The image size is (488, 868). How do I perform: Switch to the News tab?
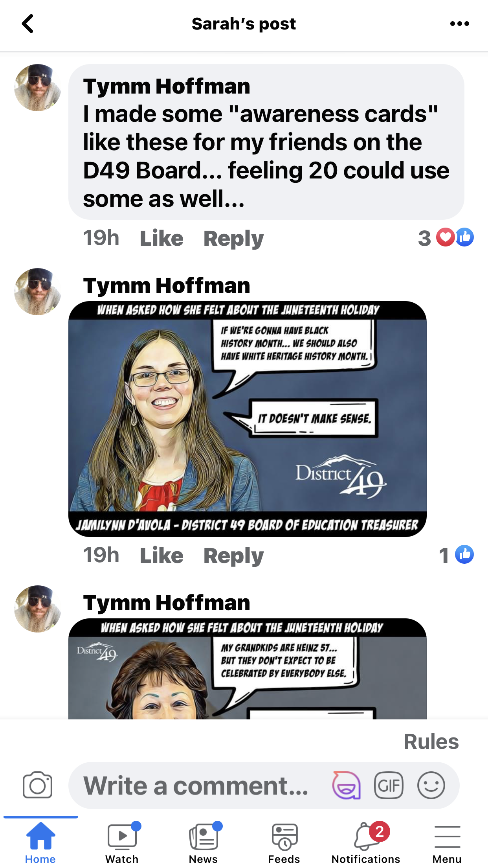(203, 843)
